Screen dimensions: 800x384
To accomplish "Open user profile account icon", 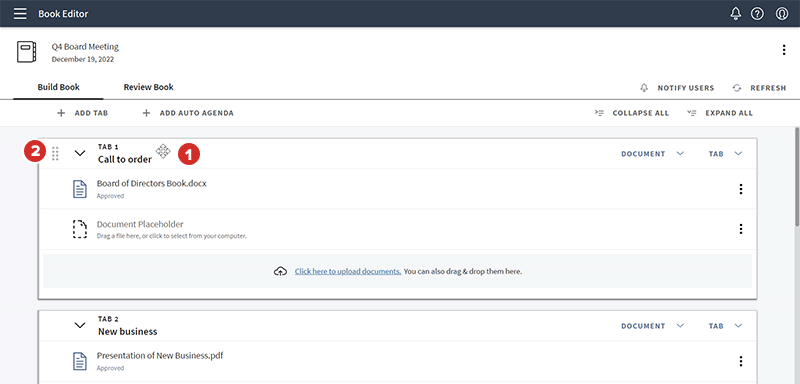I will (x=782, y=14).
